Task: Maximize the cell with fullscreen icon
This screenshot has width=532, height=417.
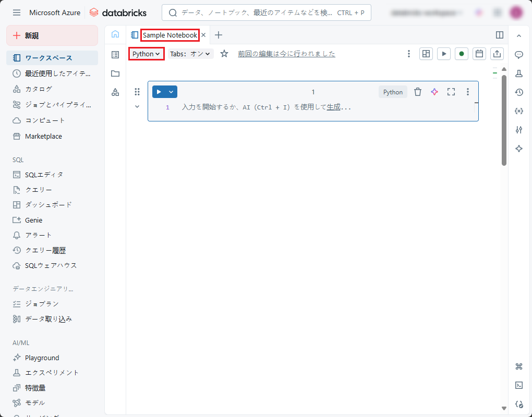Action: point(451,92)
